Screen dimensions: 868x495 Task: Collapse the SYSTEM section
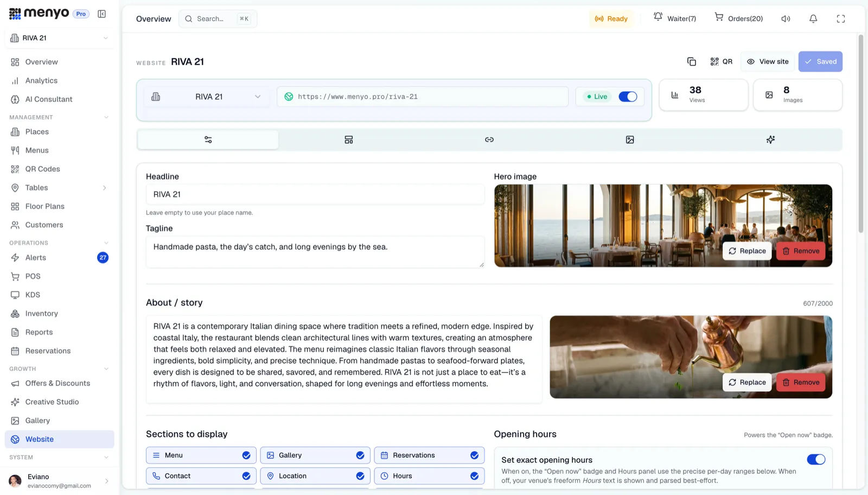tap(106, 458)
